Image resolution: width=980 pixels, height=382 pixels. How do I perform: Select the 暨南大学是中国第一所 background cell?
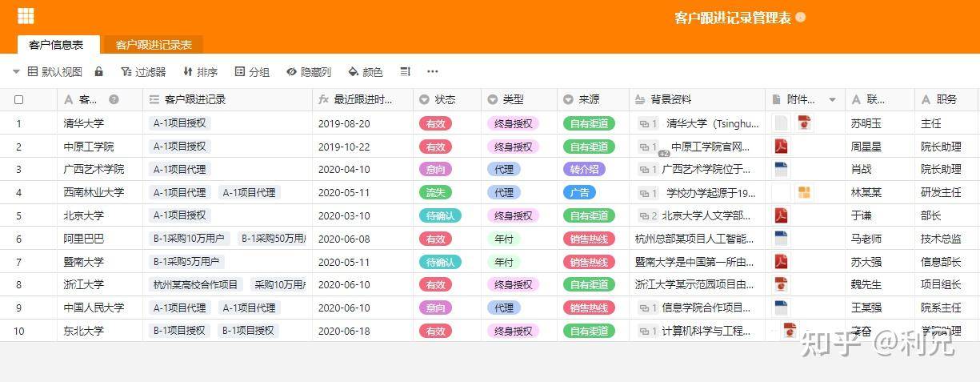[x=697, y=262]
